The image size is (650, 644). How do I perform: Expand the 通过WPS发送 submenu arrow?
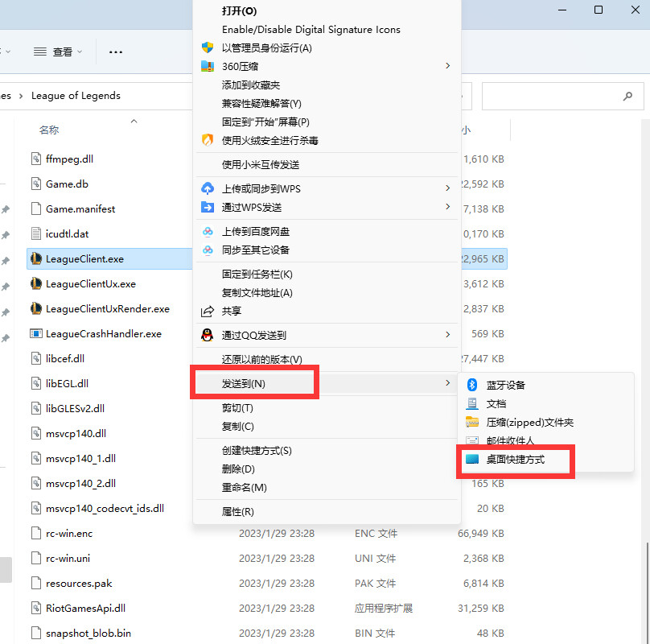[448, 206]
